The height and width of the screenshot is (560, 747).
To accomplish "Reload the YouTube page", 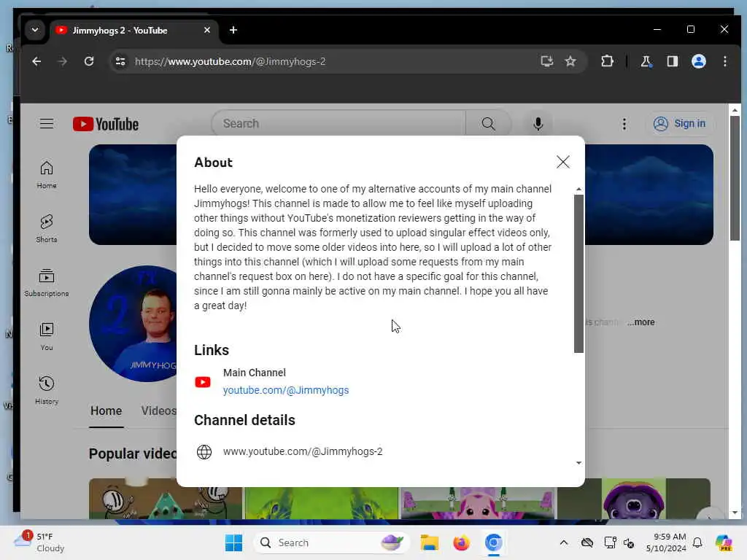I will [88, 61].
